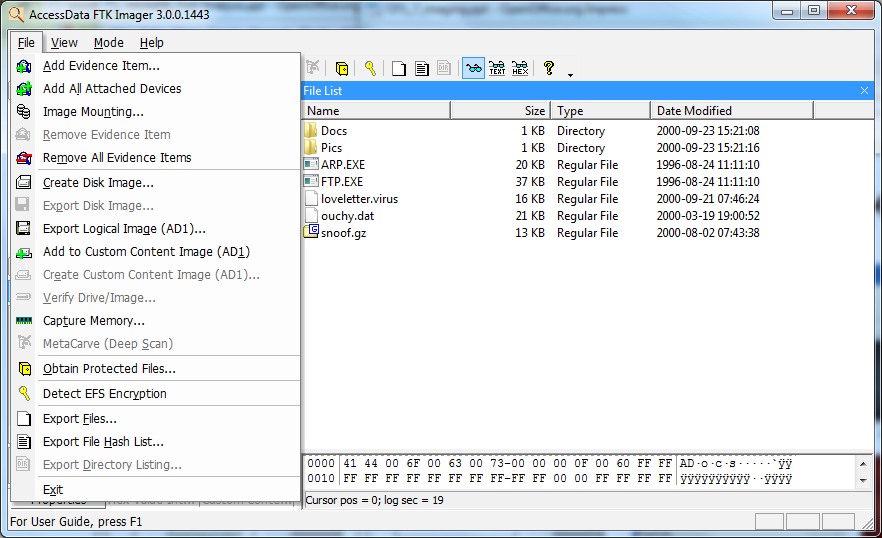Choose Detect EFS Encryption entry
Viewport: 882px width, 538px height.
click(105, 394)
